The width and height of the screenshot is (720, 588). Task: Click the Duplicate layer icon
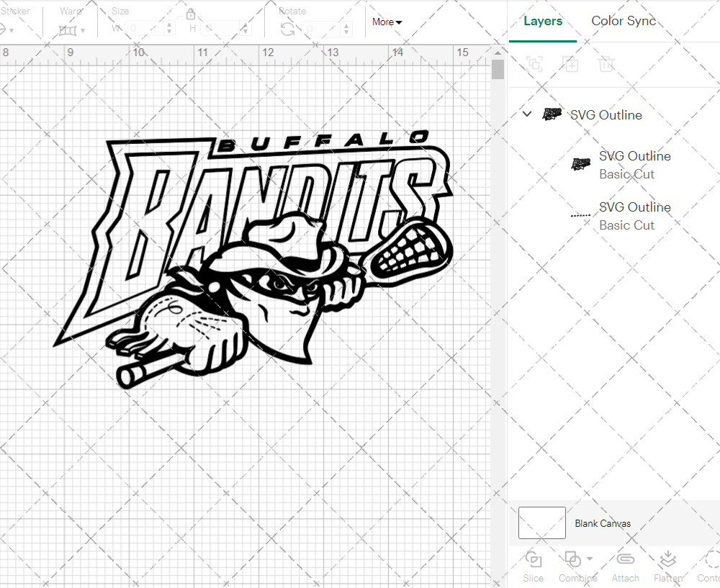coord(571,64)
